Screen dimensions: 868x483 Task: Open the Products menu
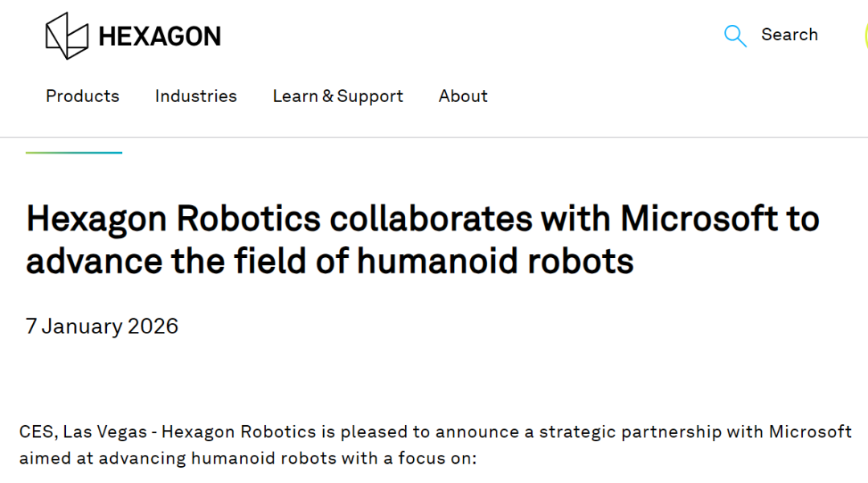[x=83, y=96]
